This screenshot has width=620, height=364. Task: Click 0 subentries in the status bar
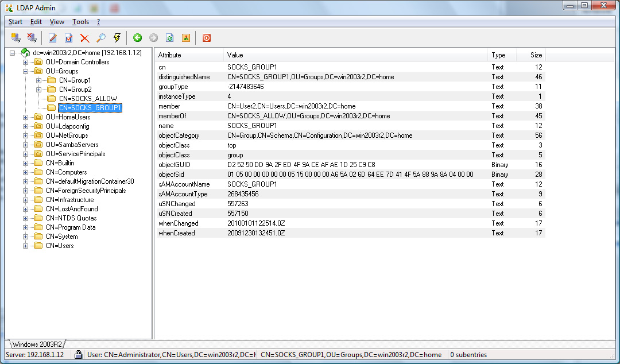[x=468, y=355]
